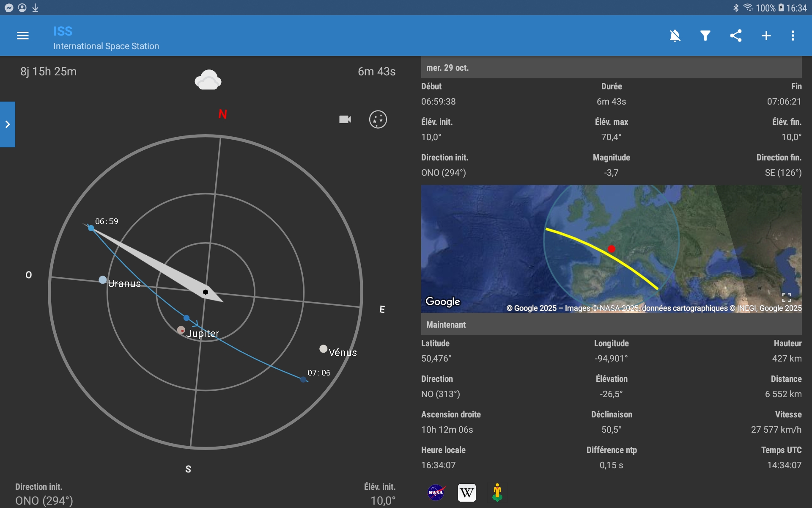The image size is (812, 508).
Task: Open the pass filter funnel icon
Action: point(705,36)
